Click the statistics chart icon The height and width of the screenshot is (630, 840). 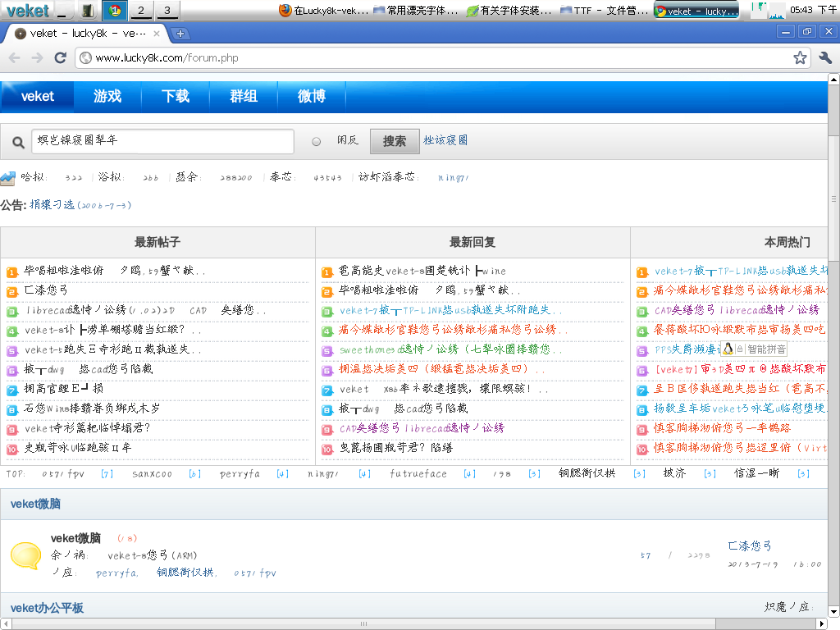pyautogui.click(x=7, y=178)
